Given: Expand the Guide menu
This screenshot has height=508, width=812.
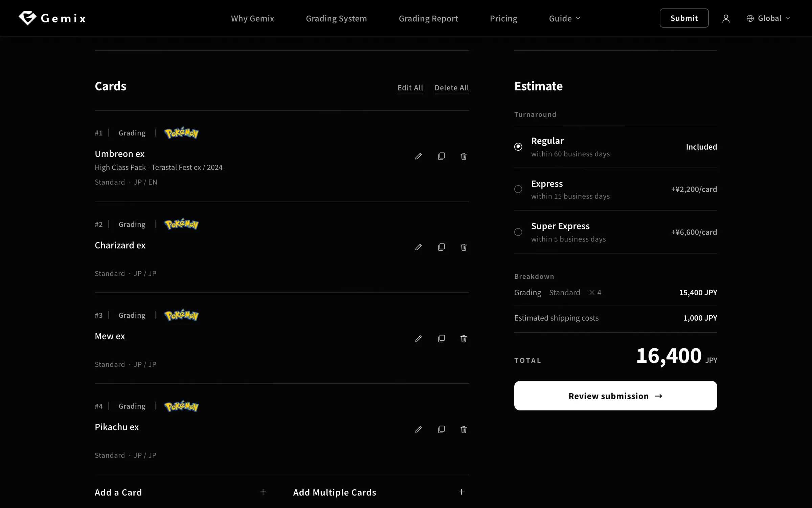Looking at the screenshot, I should coord(564,18).
